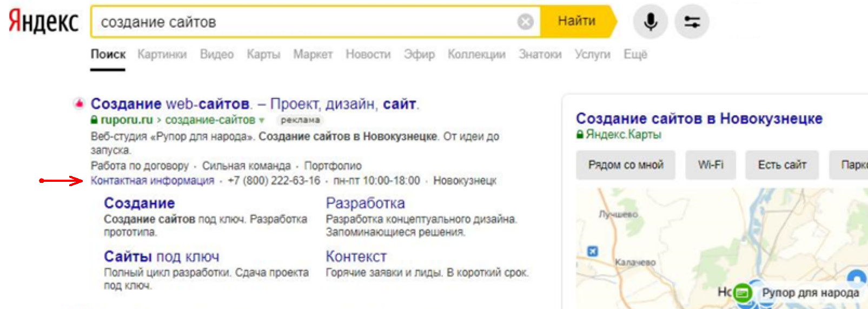Open the Новости tab
This screenshot has height=309, width=868.
(368, 54)
